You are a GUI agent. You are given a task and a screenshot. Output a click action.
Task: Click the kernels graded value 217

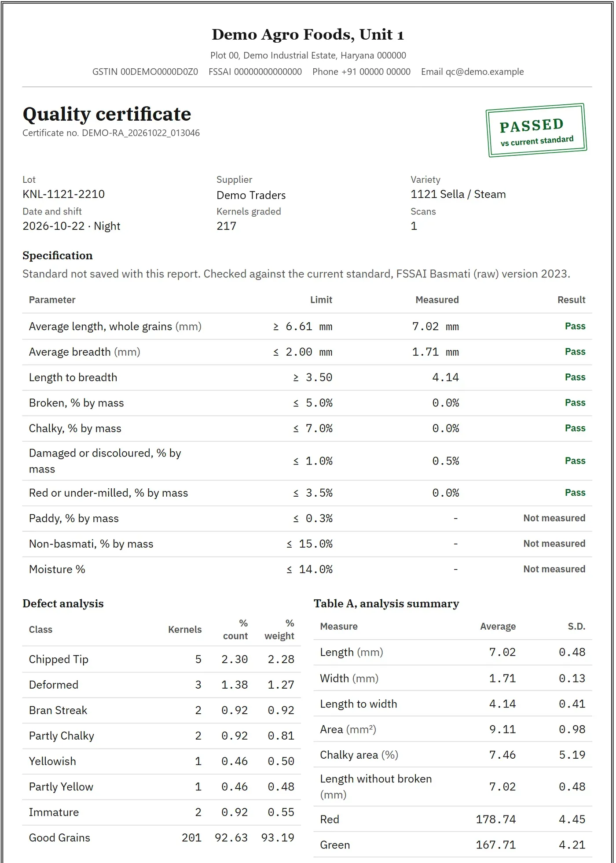click(x=226, y=226)
